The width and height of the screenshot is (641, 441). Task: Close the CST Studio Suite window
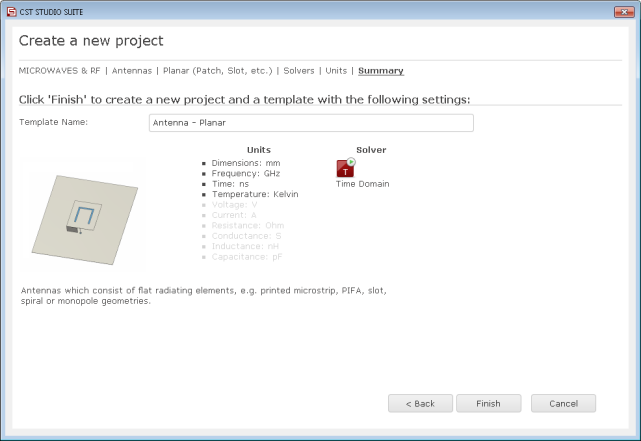click(624, 12)
